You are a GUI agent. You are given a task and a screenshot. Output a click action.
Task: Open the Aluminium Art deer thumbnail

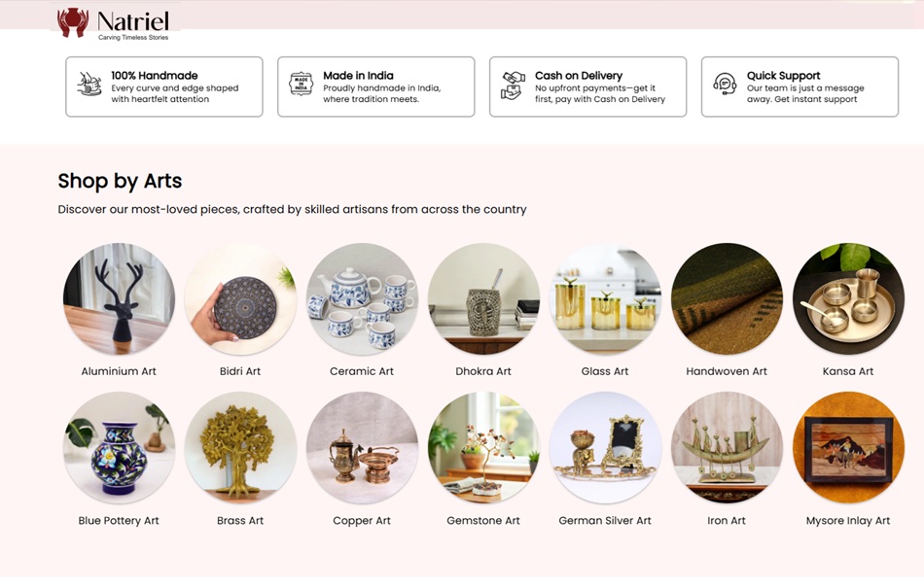pos(119,299)
